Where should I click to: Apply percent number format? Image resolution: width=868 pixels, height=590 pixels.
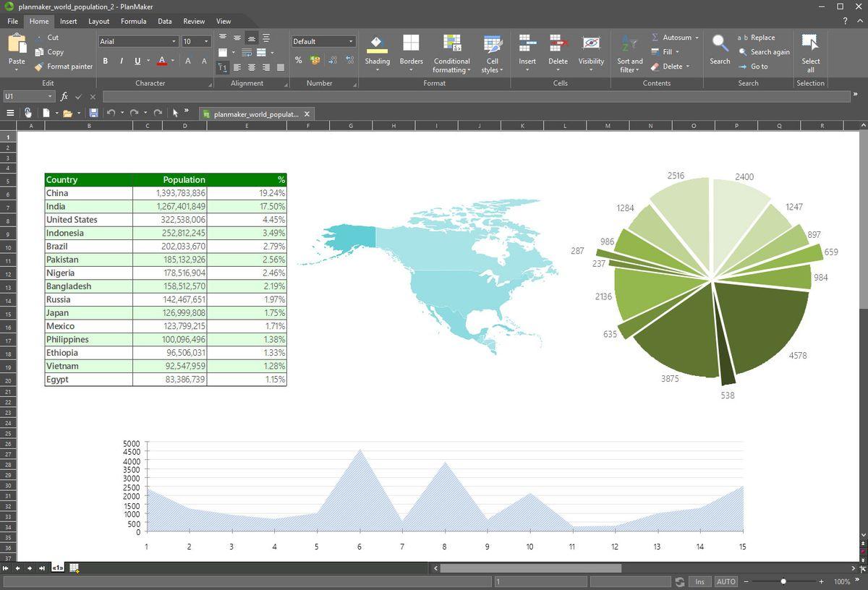299,60
